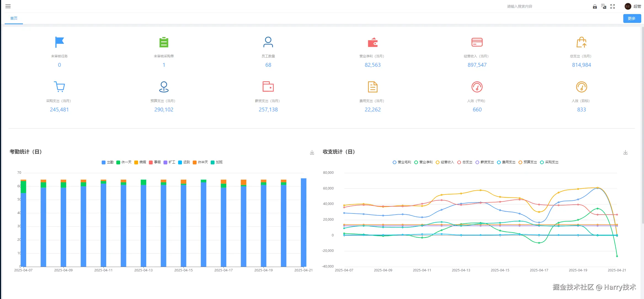Viewport: 644px width, 299px height.
Task: Click the 采购支出 shopping cart icon
Action: [59, 87]
